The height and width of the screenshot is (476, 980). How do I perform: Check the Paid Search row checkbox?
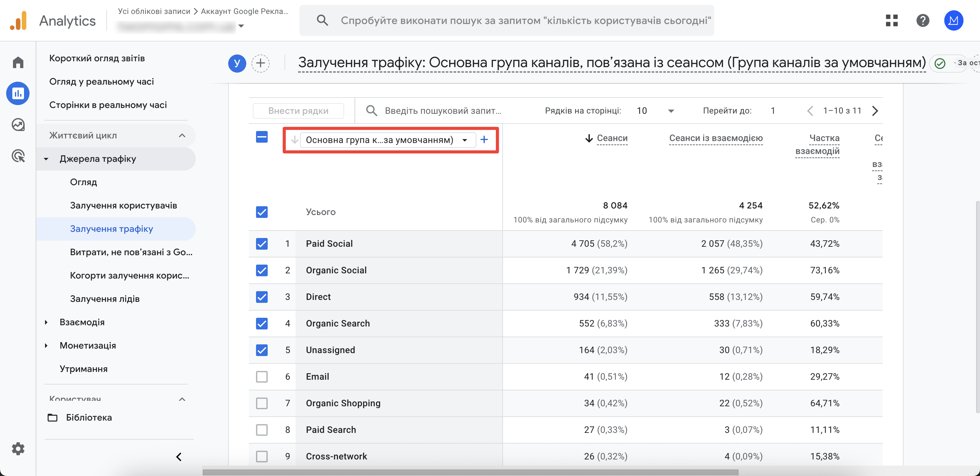pos(262,430)
